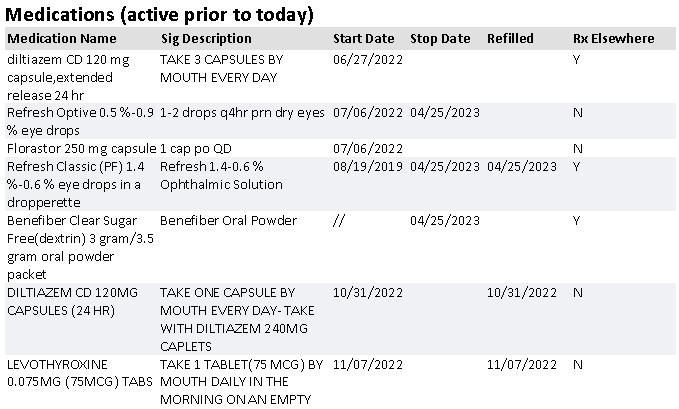Click the Refilled column header
Viewport: 679px width, 409px height.
tap(510, 38)
